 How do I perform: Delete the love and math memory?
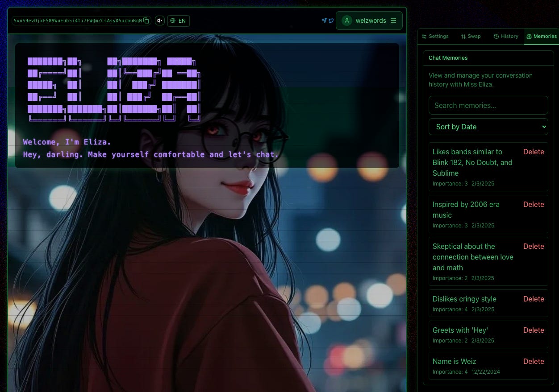(x=534, y=246)
